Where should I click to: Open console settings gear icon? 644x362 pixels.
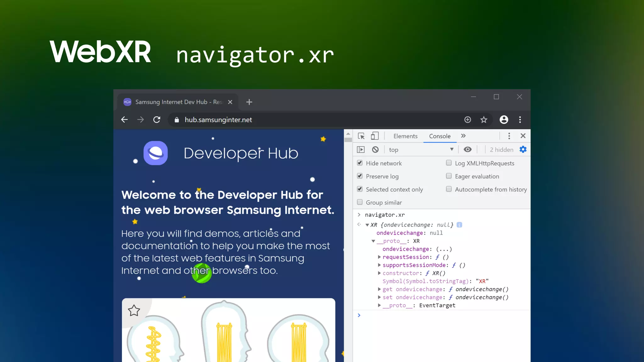[523, 150]
